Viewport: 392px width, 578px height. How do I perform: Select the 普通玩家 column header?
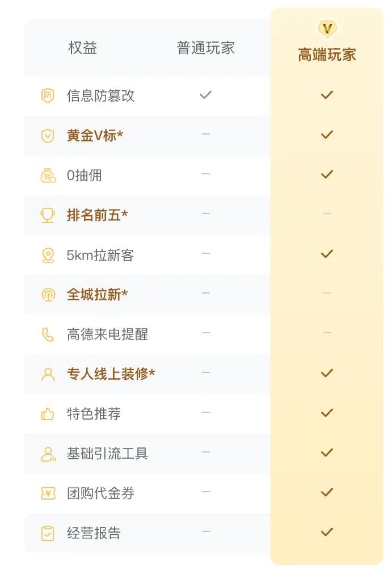[205, 48]
